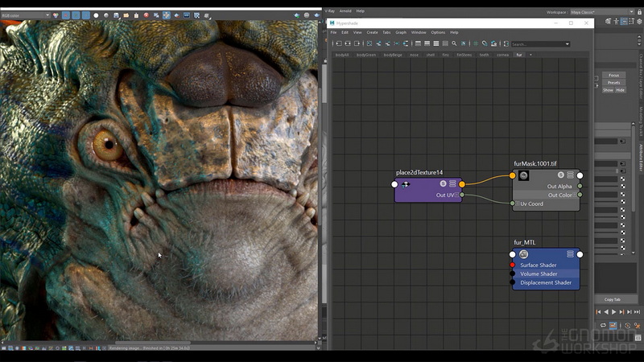
Task: Toggle the blue channel button
Action: (86, 15)
